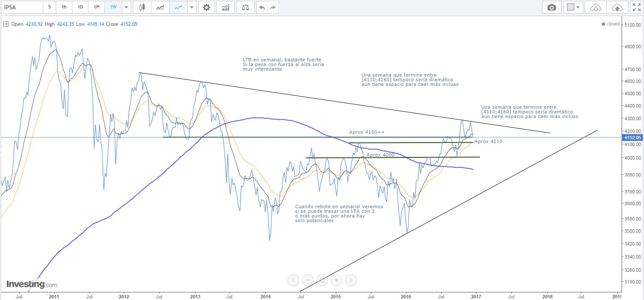Open the chart settings gear
This screenshot has height=300, width=644.
pos(206,7)
